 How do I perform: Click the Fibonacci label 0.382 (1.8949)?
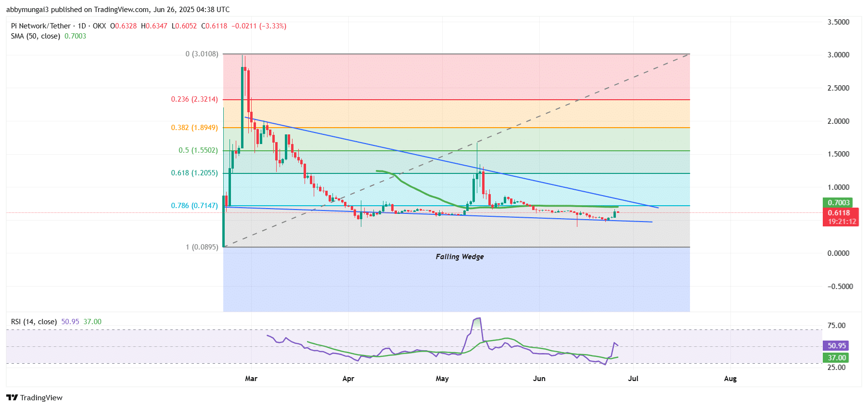[x=194, y=128]
